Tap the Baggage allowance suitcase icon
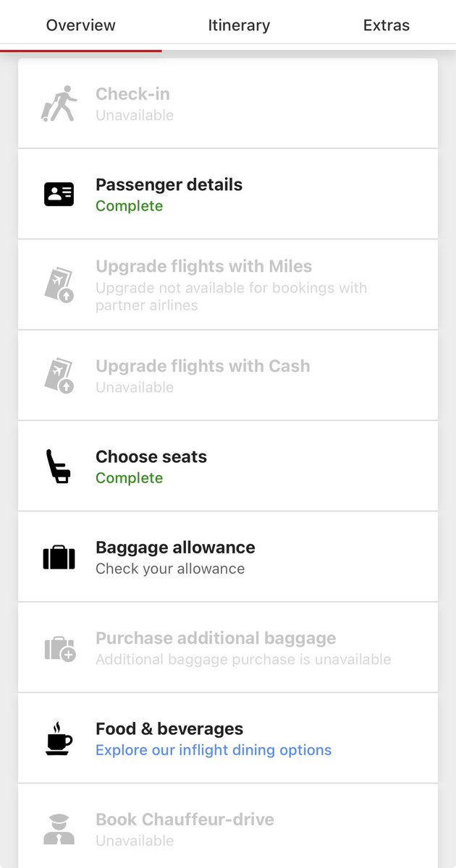The image size is (456, 868). pos(59,557)
